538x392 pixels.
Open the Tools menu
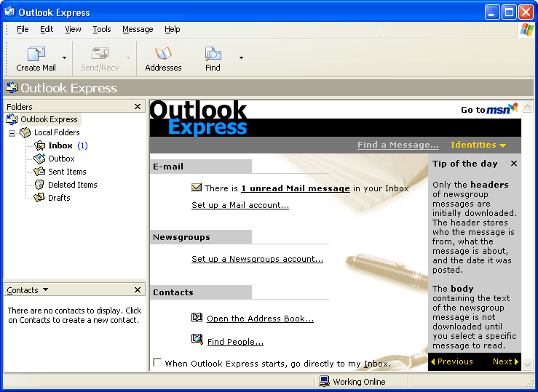point(102,30)
